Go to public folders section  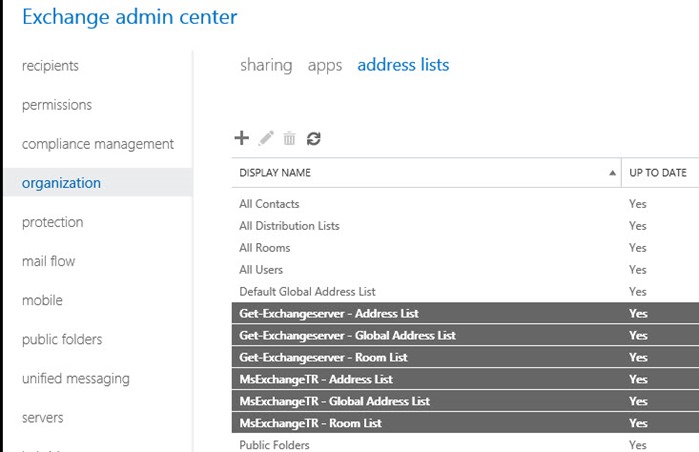pyautogui.click(x=62, y=340)
